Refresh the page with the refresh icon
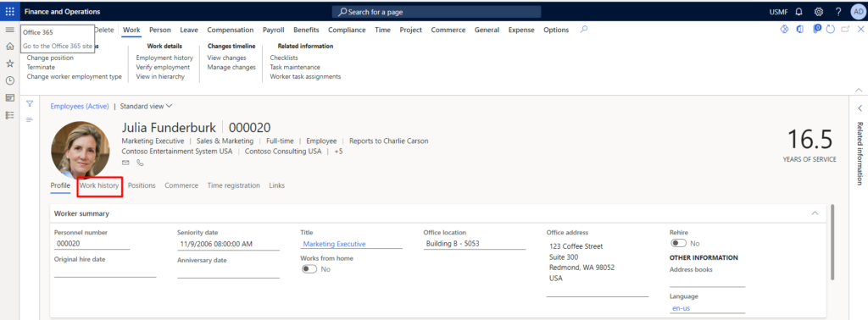The height and width of the screenshot is (320, 868). click(x=830, y=30)
